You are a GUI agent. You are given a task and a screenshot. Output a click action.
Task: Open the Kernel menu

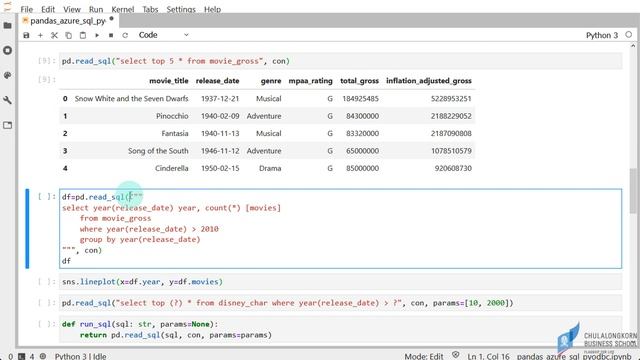point(122,9)
